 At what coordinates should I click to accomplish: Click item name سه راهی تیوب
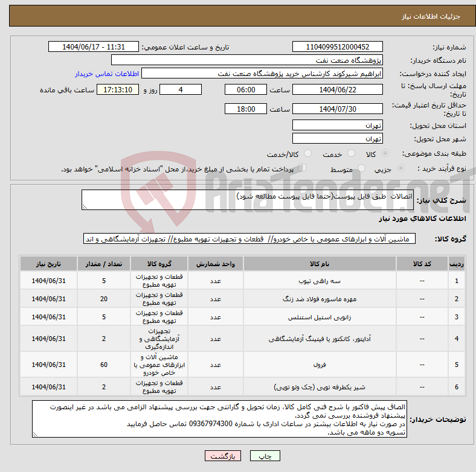[x=320, y=281]
